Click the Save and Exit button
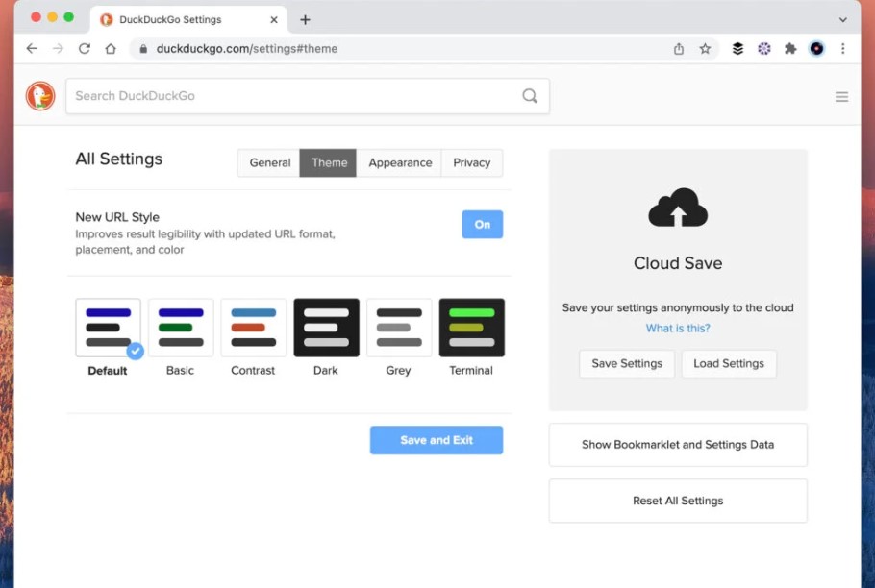Image resolution: width=875 pixels, height=588 pixels. [437, 440]
